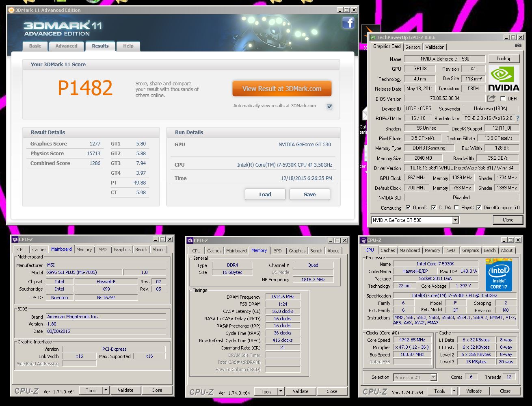This screenshot has height=406, width=532.
Task: Click Validate in the Mainboard CPU-Z window
Action: [125, 390]
